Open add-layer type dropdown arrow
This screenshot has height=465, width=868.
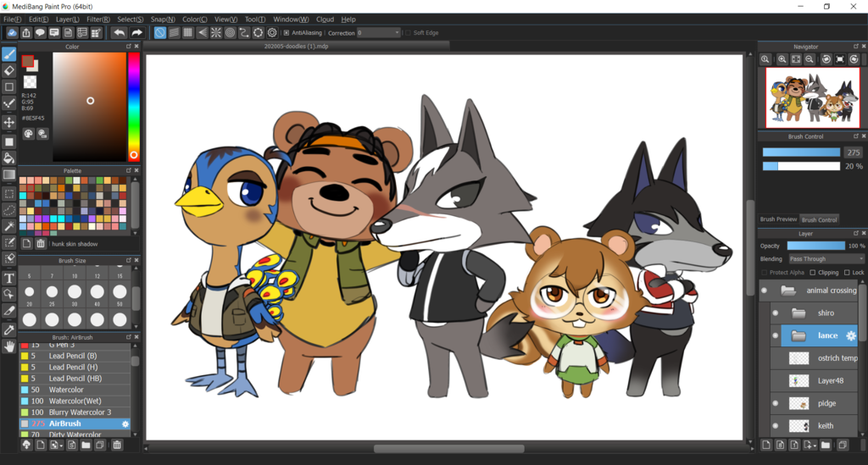click(x=815, y=446)
